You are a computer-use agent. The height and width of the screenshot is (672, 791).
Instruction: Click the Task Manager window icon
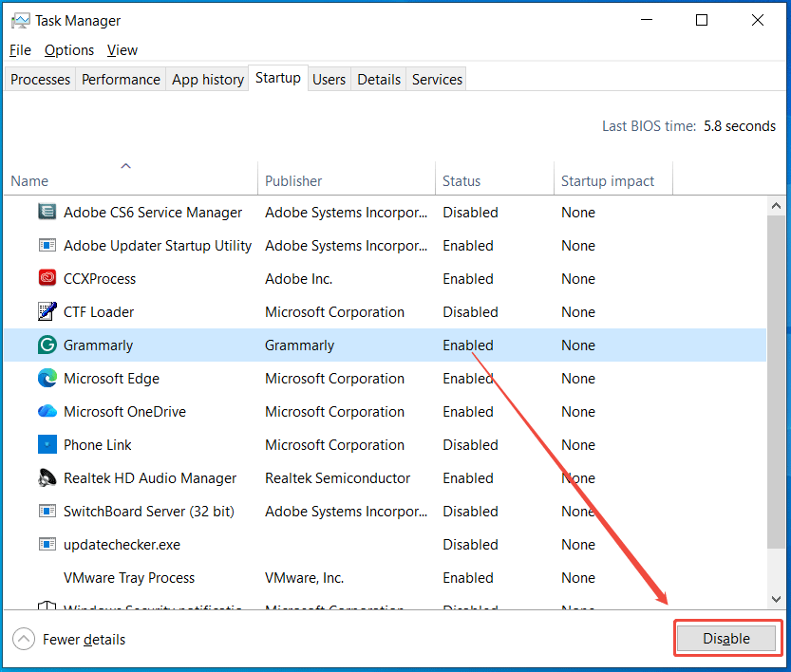click(21, 19)
